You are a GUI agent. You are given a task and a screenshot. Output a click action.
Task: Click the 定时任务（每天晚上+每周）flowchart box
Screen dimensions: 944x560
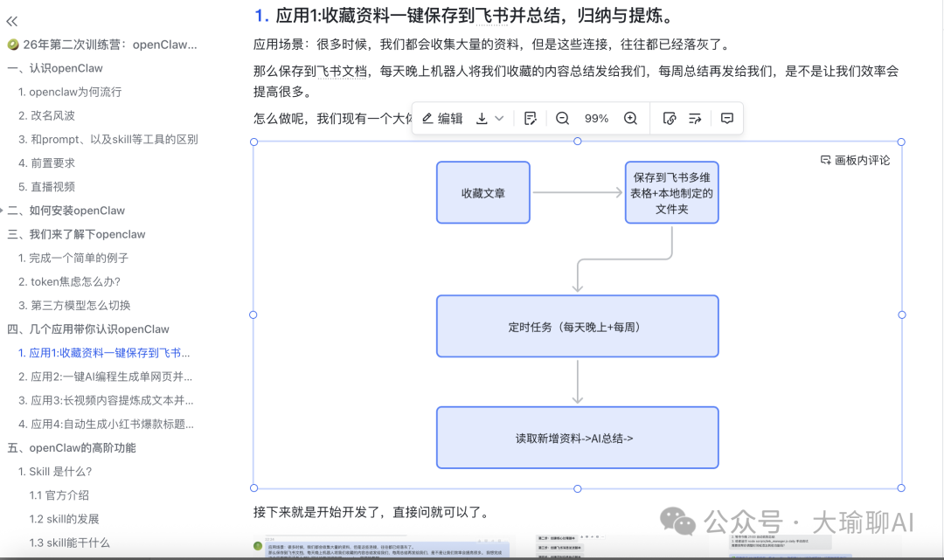[x=577, y=327]
